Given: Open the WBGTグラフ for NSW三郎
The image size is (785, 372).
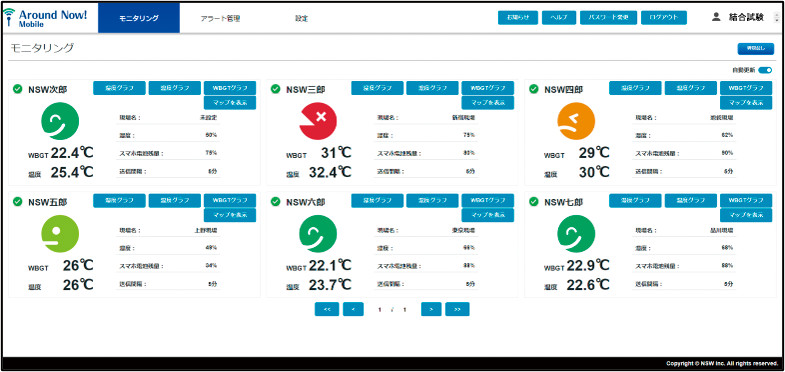Looking at the screenshot, I should coord(488,88).
